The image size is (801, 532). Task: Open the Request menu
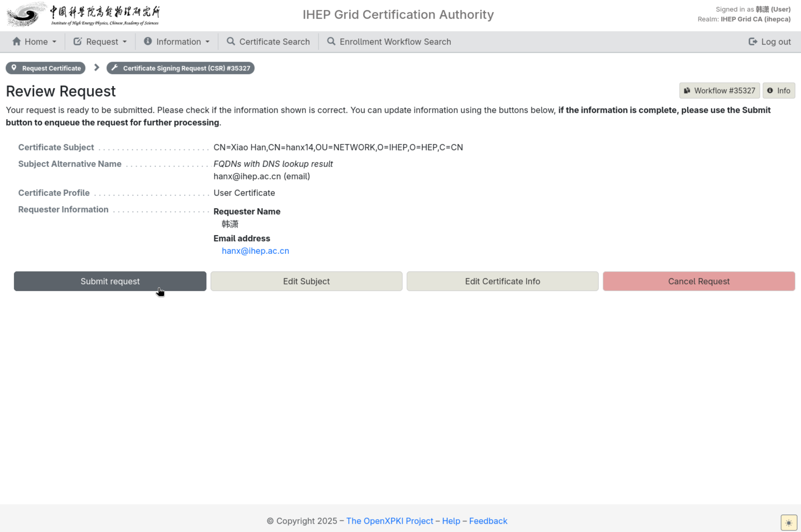coord(100,41)
